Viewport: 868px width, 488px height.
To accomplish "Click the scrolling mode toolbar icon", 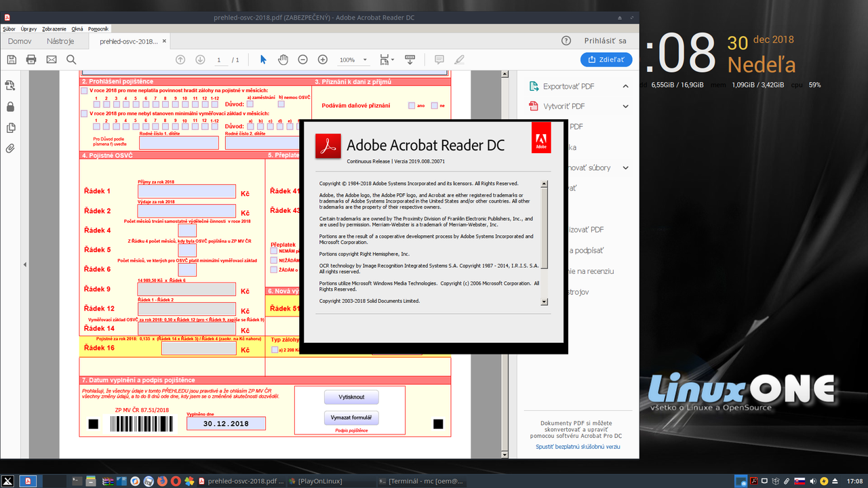I will 410,60.
